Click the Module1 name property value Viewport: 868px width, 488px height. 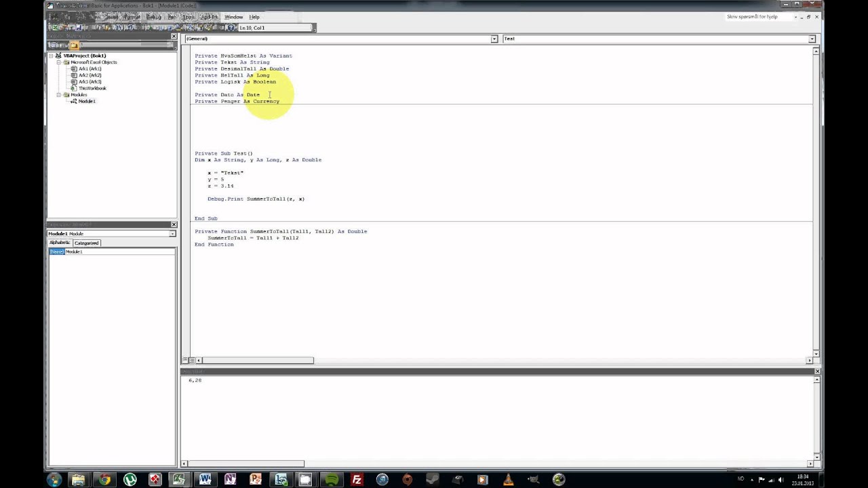pyautogui.click(x=120, y=251)
